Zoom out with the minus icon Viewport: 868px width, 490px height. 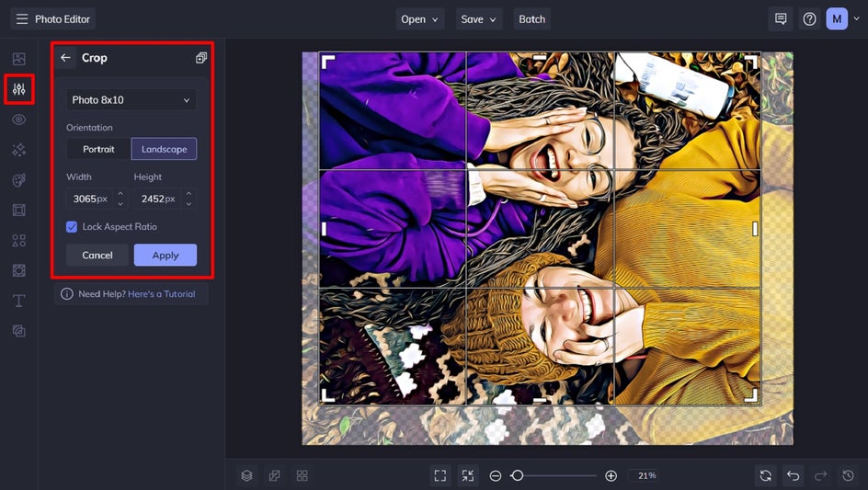pos(496,475)
